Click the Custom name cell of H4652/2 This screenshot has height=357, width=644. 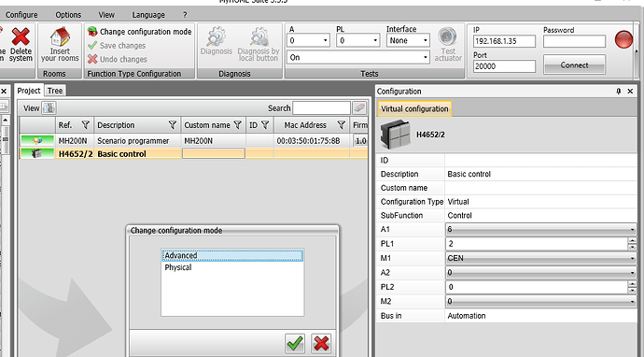pos(214,154)
